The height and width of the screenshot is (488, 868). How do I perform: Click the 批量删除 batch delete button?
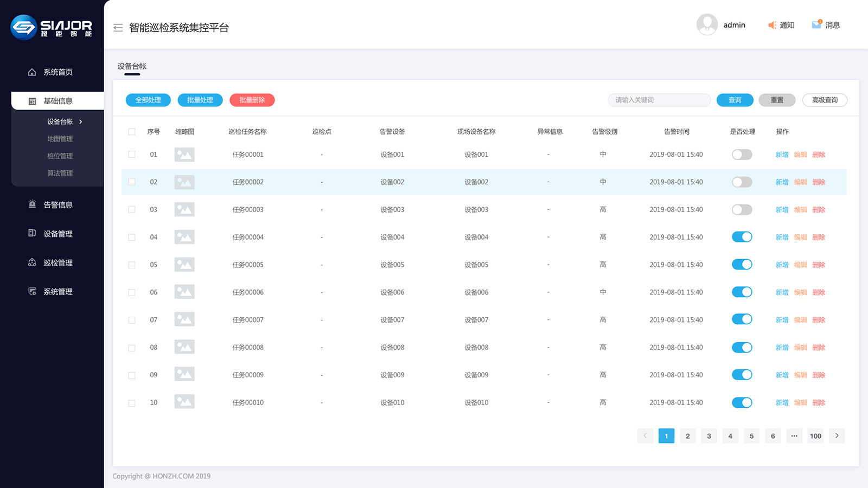pyautogui.click(x=252, y=100)
